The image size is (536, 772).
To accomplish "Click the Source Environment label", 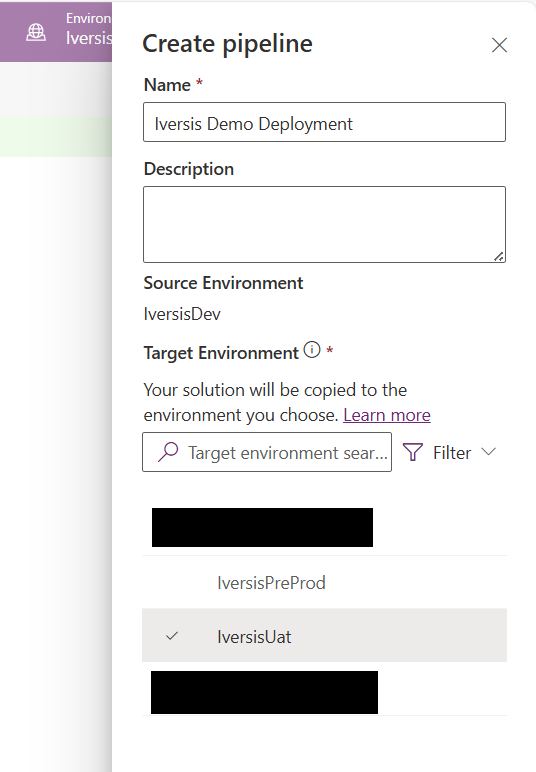I will click(x=223, y=283).
